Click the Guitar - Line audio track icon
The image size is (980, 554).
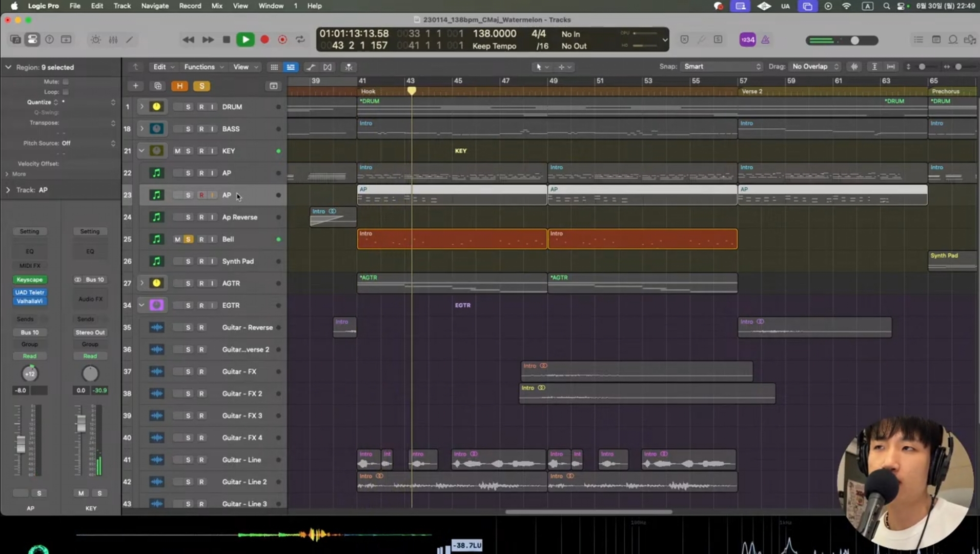click(156, 460)
